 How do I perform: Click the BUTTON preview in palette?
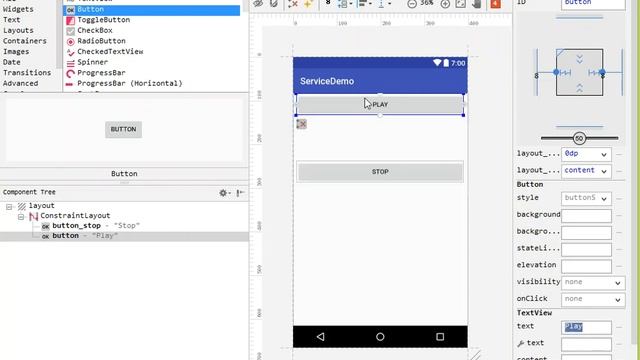click(x=123, y=129)
